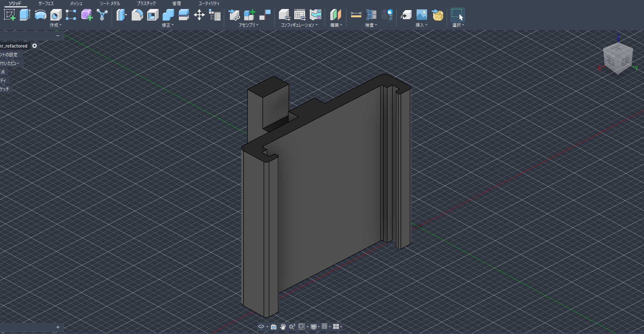Switch to the サーフェス tab
Image resolution: width=644 pixels, height=334 pixels.
(x=46, y=4)
